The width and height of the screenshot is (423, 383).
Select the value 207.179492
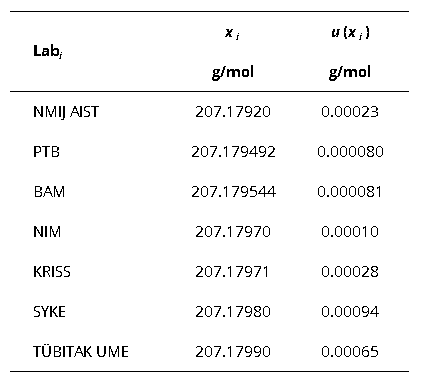point(233,152)
